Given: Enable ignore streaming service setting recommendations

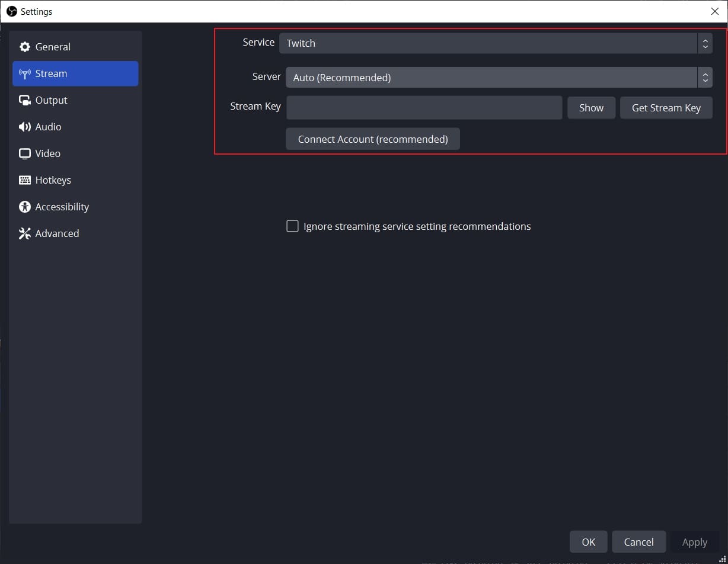Looking at the screenshot, I should click(292, 226).
